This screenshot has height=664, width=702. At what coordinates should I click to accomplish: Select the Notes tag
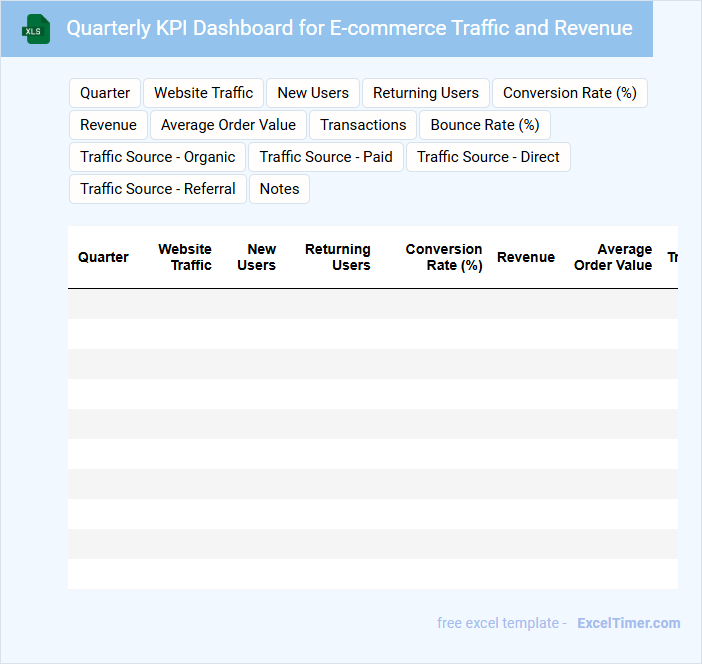[x=279, y=189]
